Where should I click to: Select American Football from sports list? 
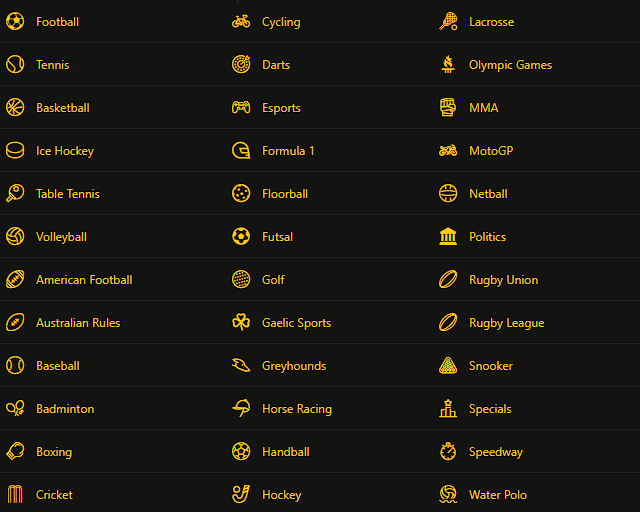point(83,280)
